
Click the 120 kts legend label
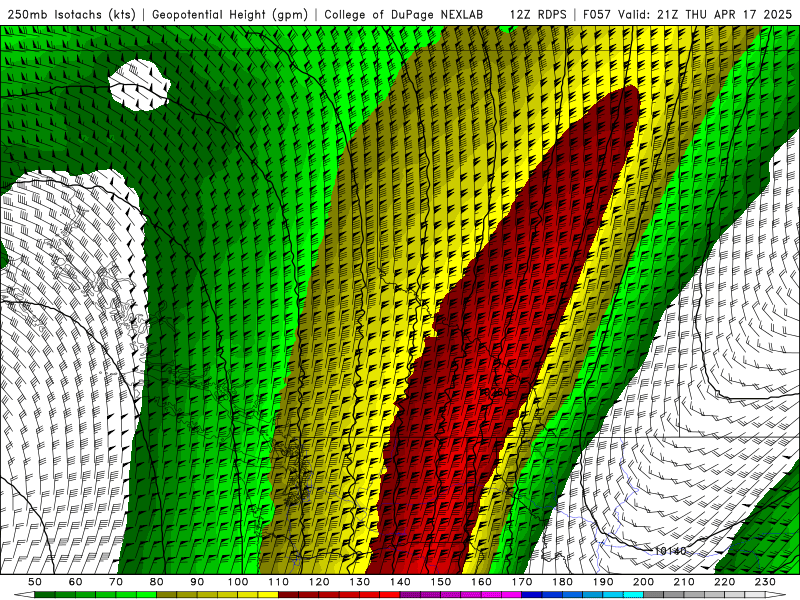[319, 582]
